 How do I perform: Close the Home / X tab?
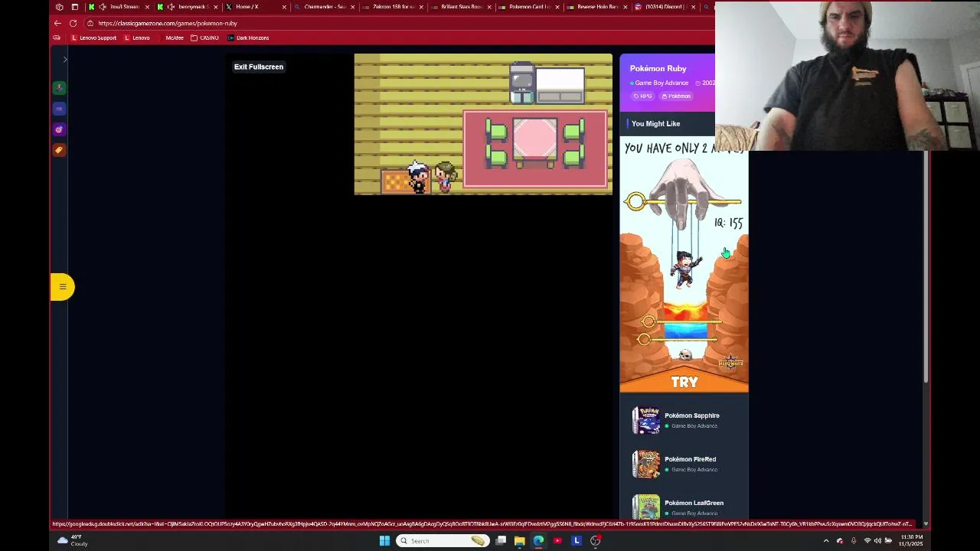point(284,7)
